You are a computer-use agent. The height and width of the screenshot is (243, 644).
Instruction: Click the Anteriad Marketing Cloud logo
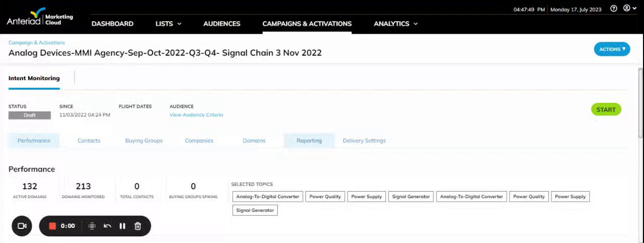(40, 18)
